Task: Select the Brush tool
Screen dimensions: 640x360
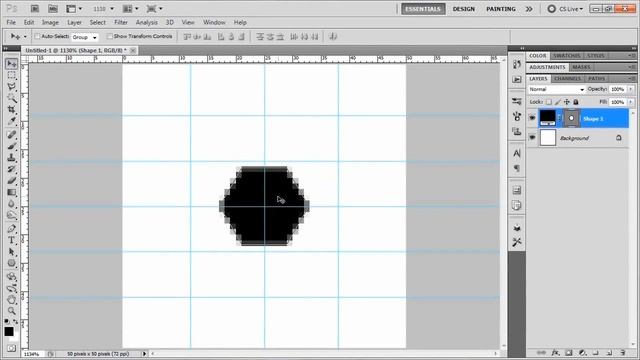Action: point(11,146)
